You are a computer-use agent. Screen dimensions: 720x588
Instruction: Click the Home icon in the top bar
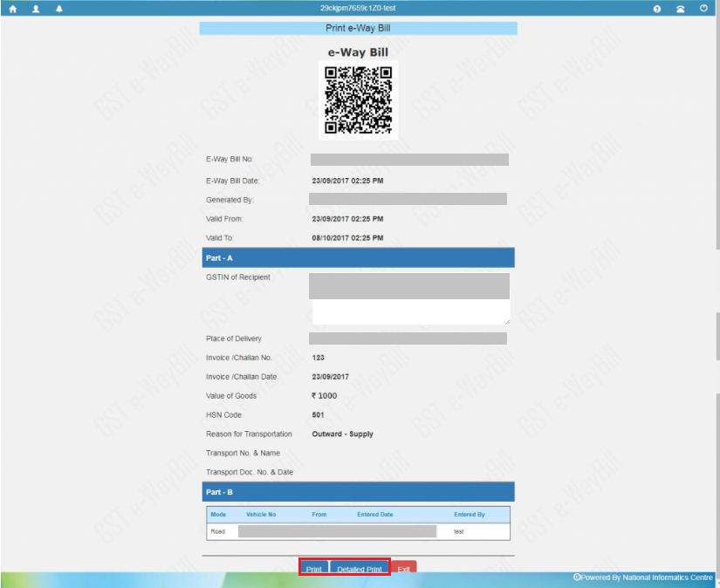[10, 8]
